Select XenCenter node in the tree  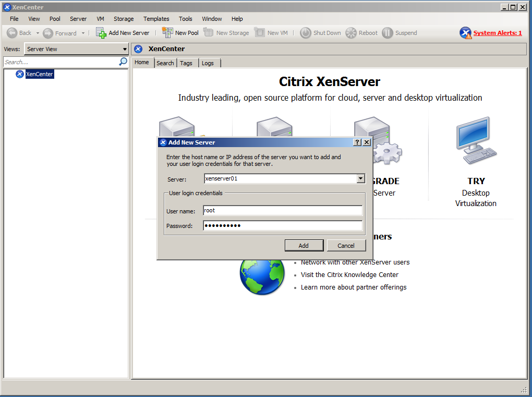(x=40, y=74)
